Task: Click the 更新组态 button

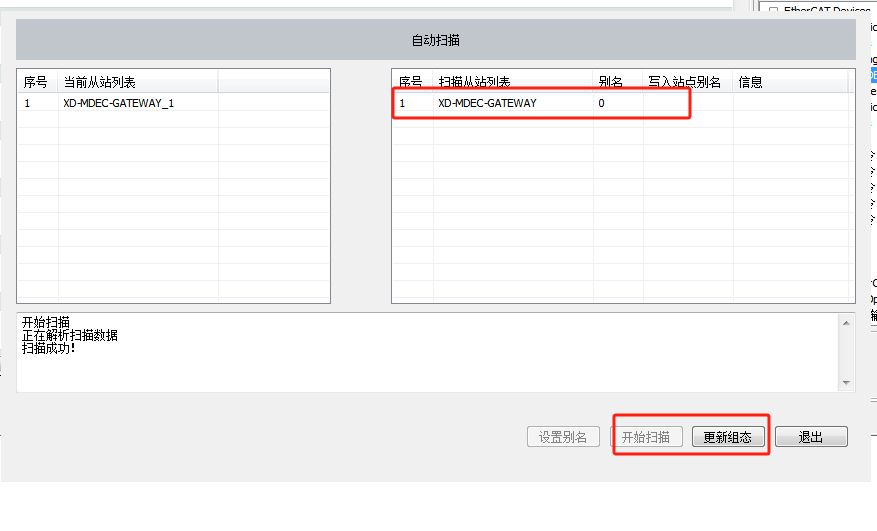Action: (x=728, y=437)
